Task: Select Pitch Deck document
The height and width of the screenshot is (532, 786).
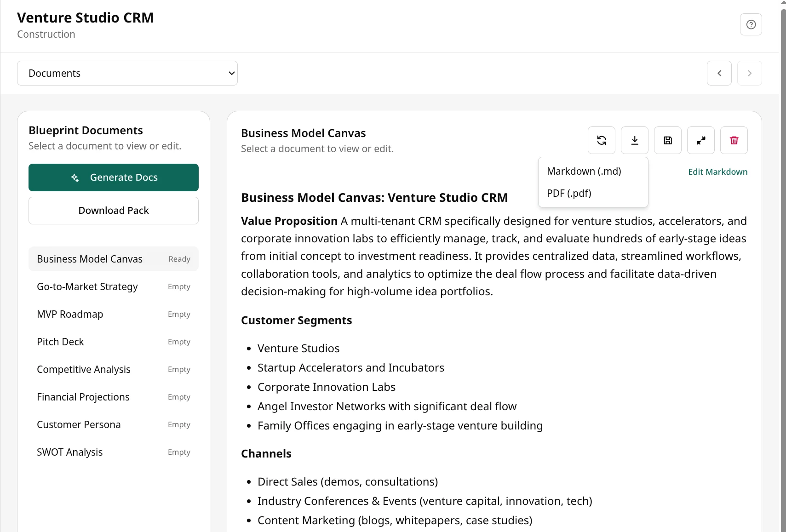Action: (114, 342)
